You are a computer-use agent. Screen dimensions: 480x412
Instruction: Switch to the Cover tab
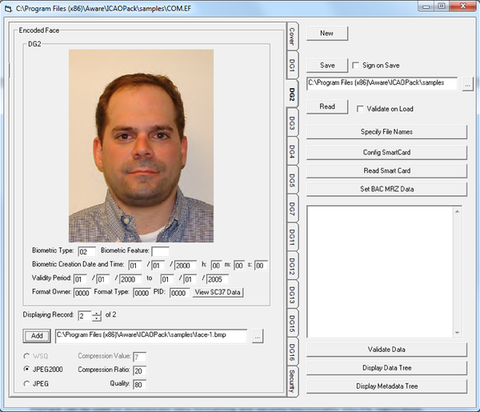292,36
